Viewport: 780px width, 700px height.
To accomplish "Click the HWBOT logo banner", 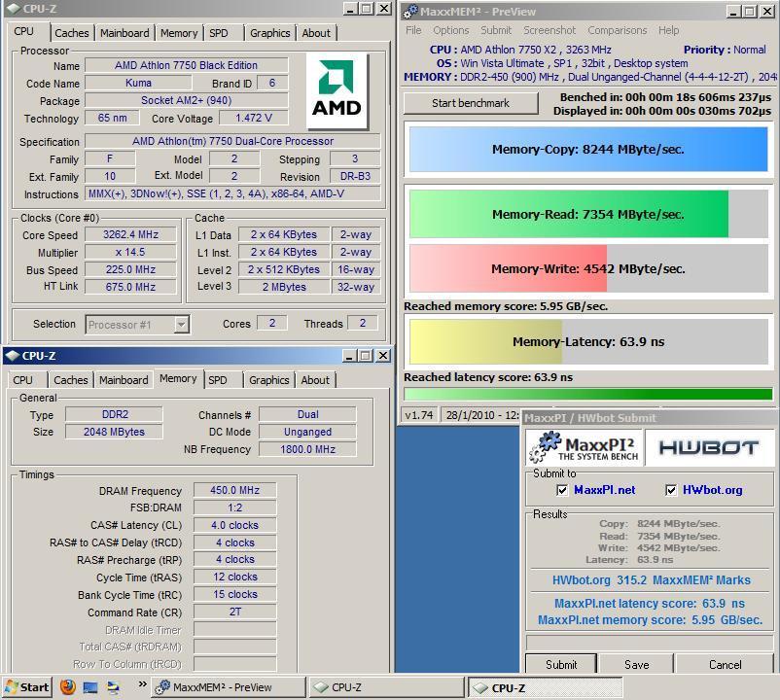I will 709,448.
